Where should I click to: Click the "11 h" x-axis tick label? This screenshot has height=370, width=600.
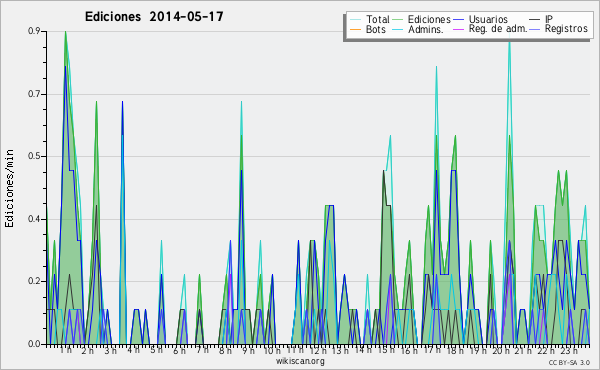point(295,350)
